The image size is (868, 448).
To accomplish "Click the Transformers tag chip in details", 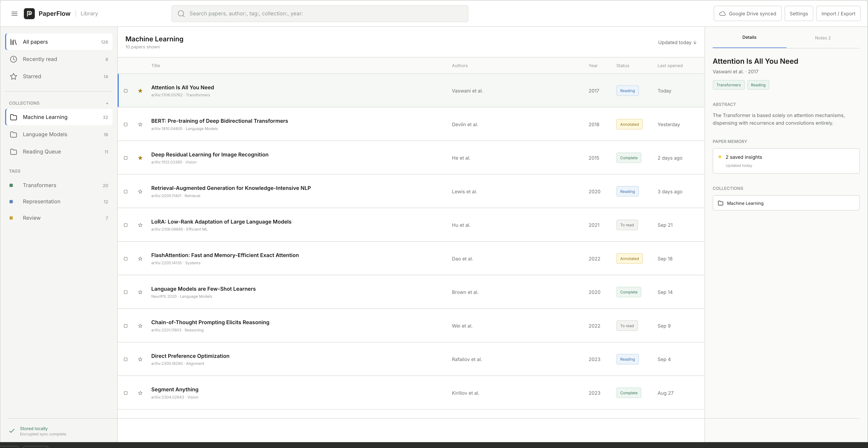I will (x=729, y=85).
